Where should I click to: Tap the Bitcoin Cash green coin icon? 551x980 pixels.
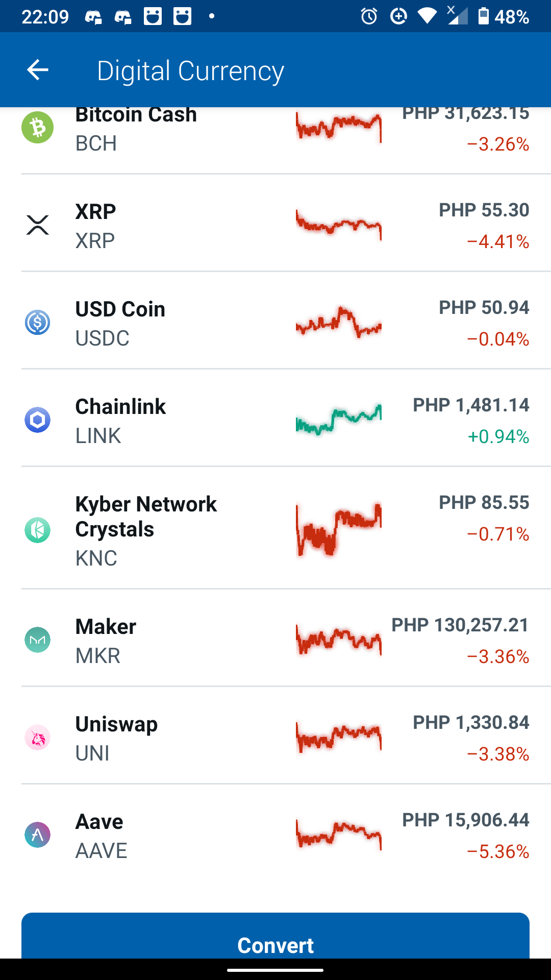pyautogui.click(x=38, y=127)
